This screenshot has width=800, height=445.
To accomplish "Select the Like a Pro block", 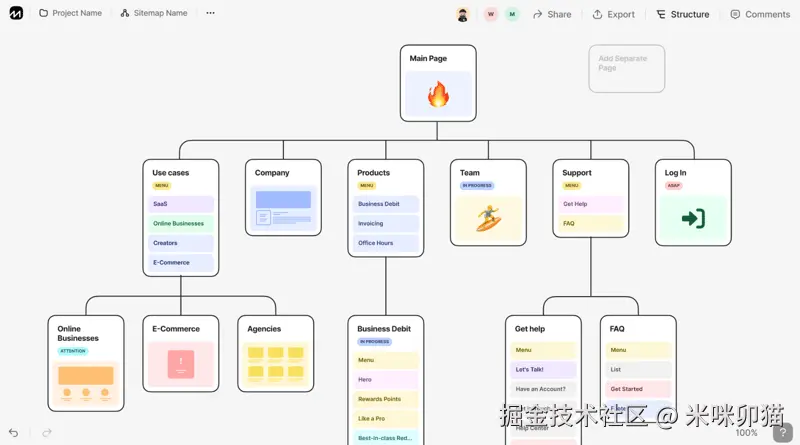I will click(386, 418).
